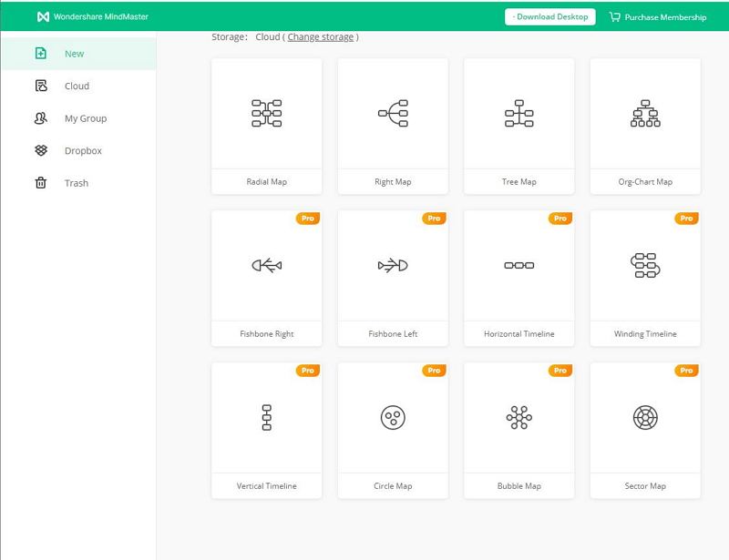Viewport: 729px width, 560px height.
Task: Select the Fishbone Right diagram icon
Action: [x=266, y=265]
